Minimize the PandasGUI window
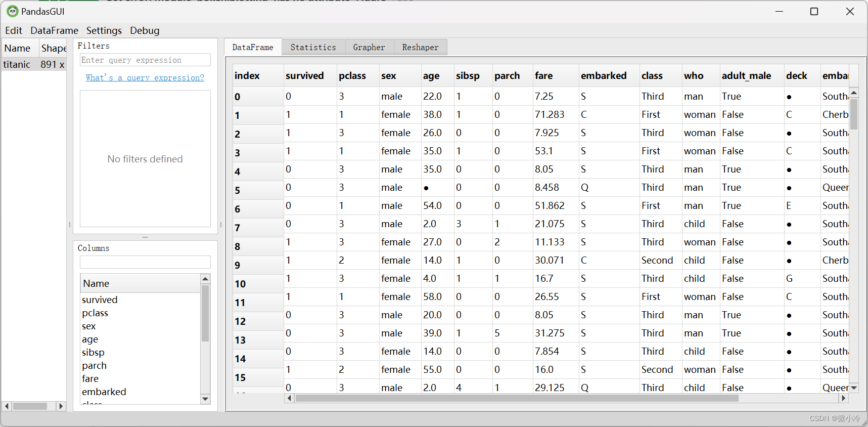This screenshot has width=868, height=427. point(779,11)
